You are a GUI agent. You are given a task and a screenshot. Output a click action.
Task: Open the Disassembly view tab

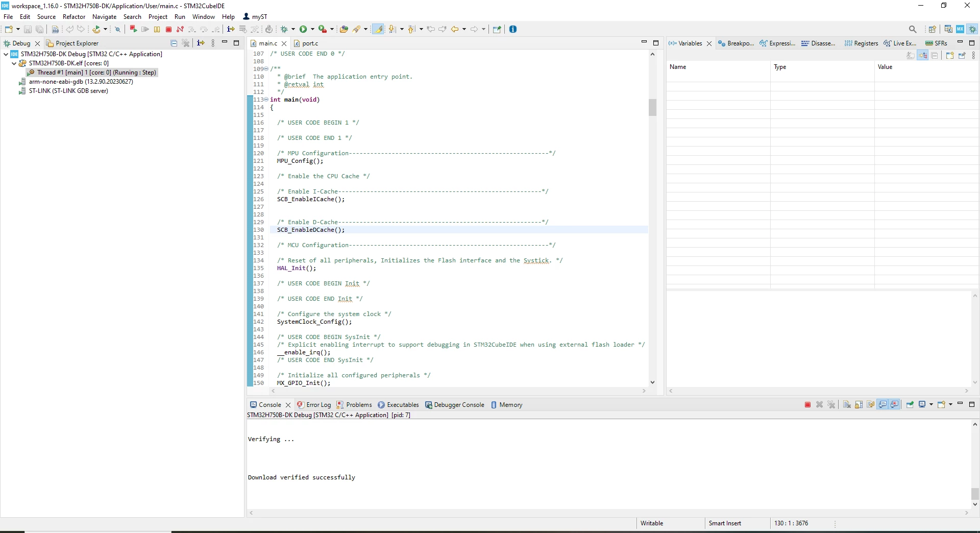click(x=818, y=43)
